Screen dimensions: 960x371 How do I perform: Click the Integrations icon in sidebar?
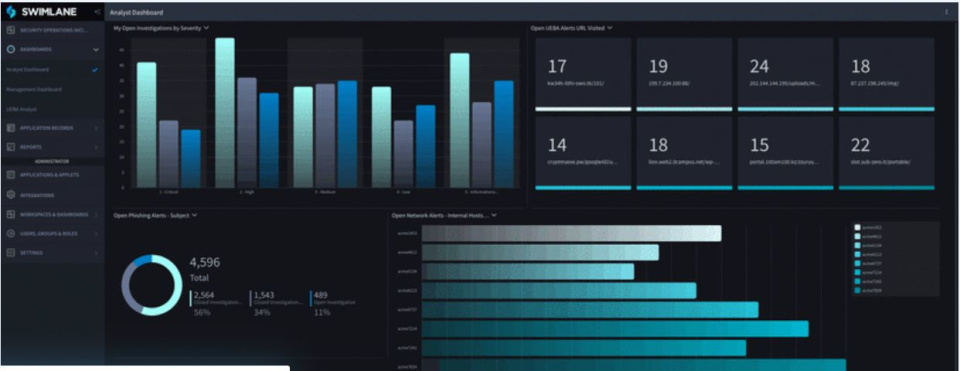[10, 195]
